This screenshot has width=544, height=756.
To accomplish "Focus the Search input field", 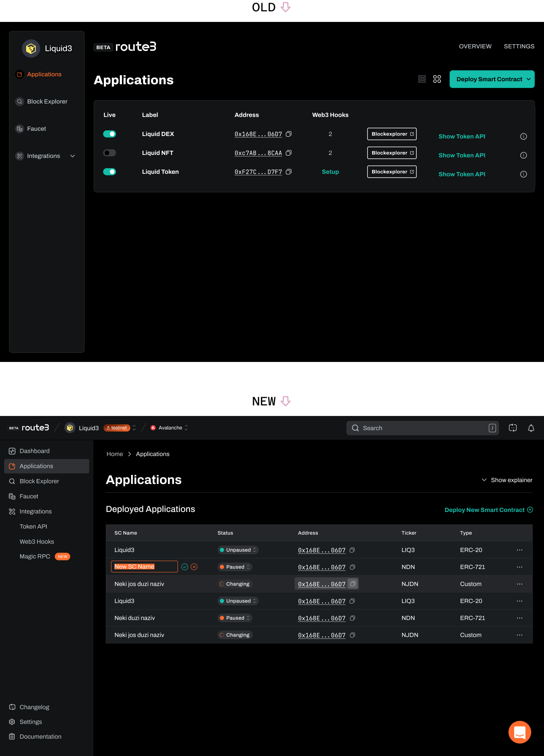I will (x=422, y=428).
